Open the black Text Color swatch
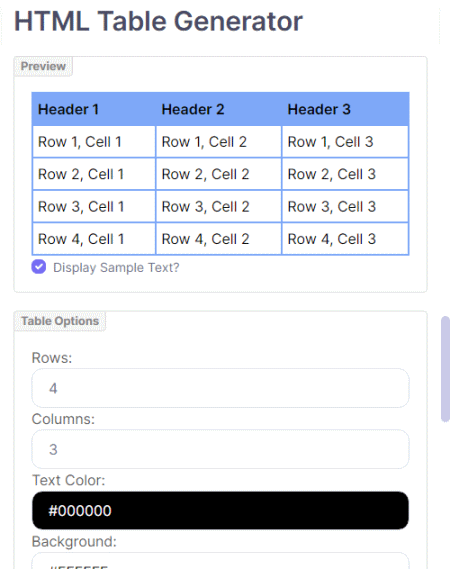This screenshot has width=450, height=569. tap(220, 511)
